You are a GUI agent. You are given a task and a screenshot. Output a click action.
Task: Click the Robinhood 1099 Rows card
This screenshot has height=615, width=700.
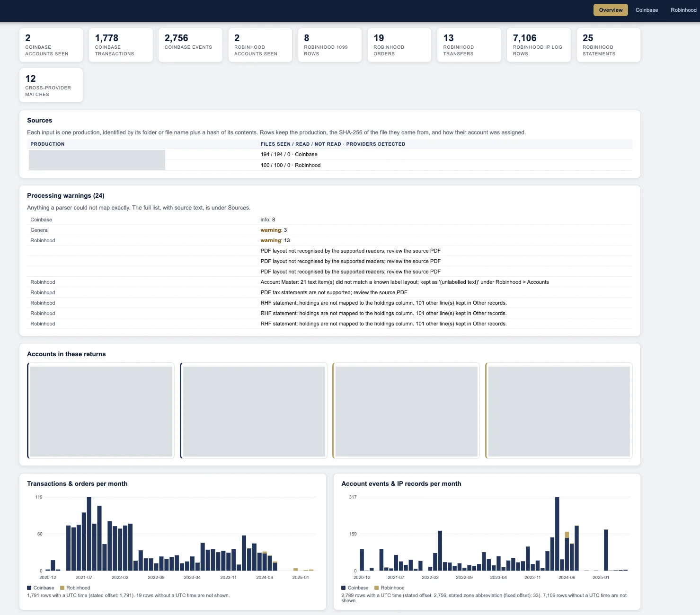click(330, 45)
